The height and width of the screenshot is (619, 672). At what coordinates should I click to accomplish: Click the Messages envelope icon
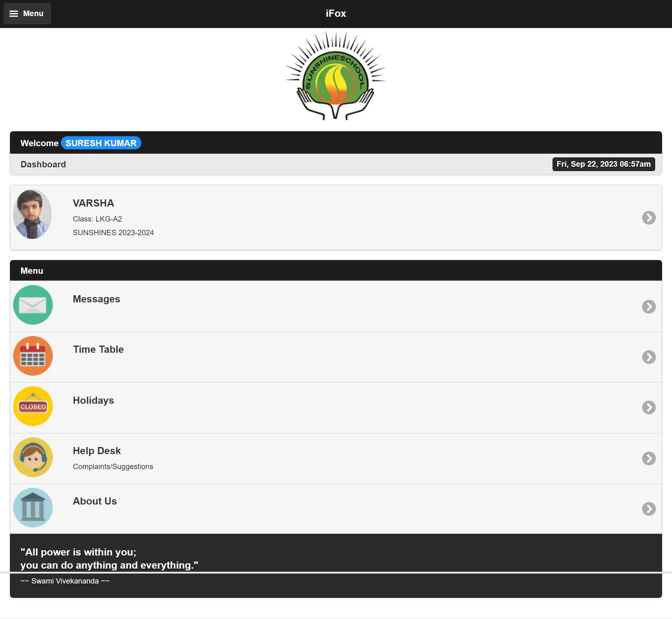pyautogui.click(x=33, y=305)
